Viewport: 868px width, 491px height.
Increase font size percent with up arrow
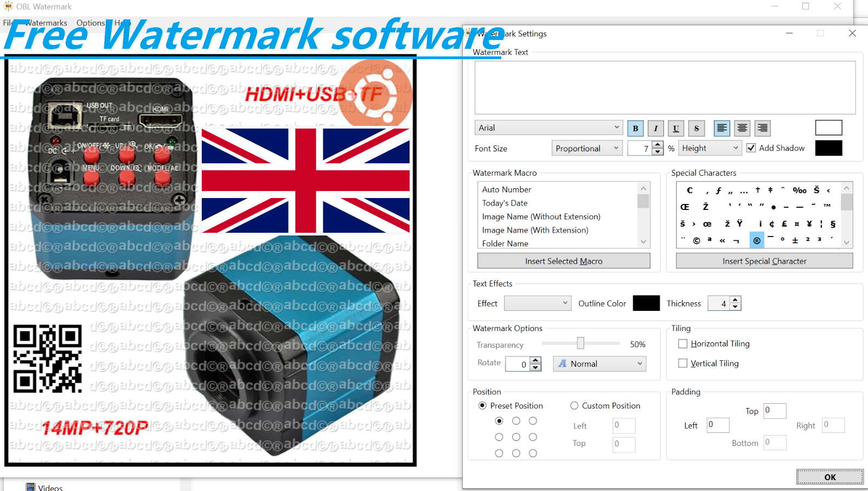click(658, 145)
